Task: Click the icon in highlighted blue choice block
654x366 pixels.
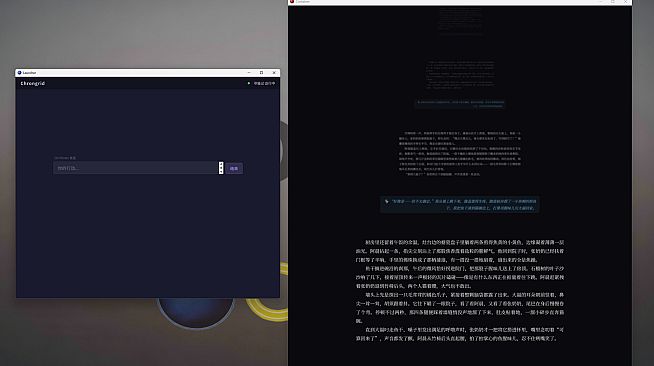Action: click(387, 201)
